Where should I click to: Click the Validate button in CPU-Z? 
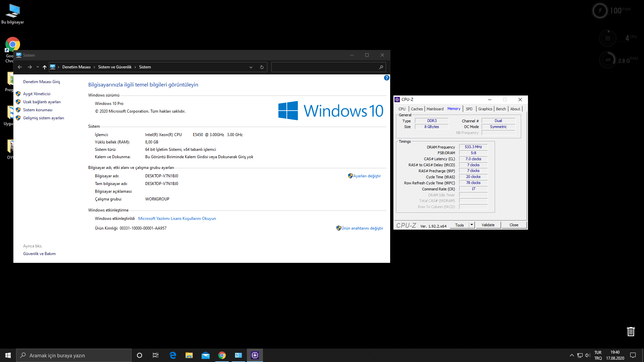[488, 225]
